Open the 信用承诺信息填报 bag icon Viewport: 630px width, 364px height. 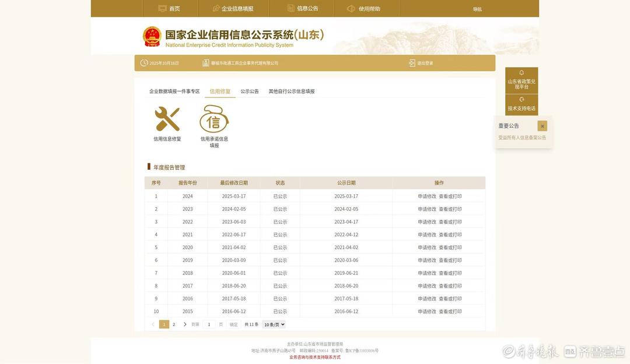coord(214,118)
